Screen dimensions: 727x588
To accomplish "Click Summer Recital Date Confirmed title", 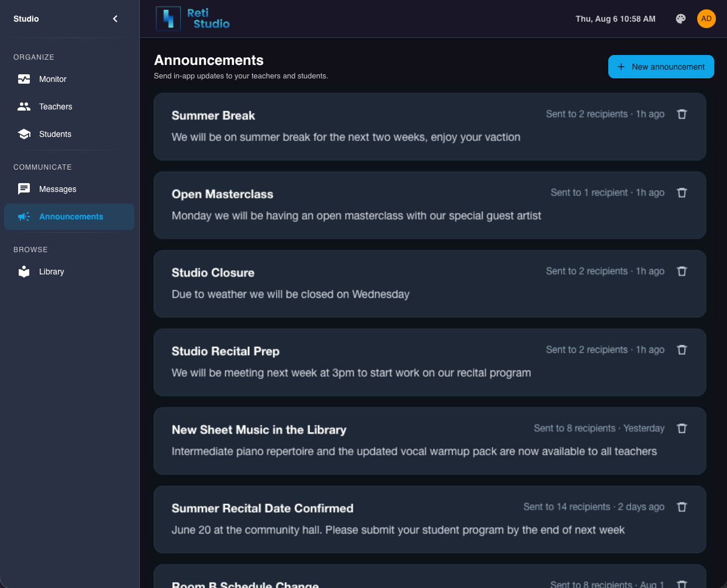I will click(263, 508).
